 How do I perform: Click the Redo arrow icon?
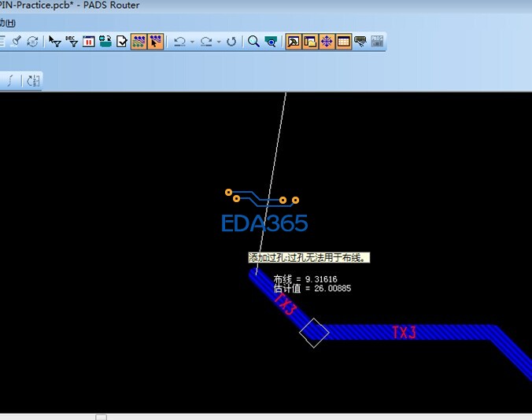click(206, 42)
